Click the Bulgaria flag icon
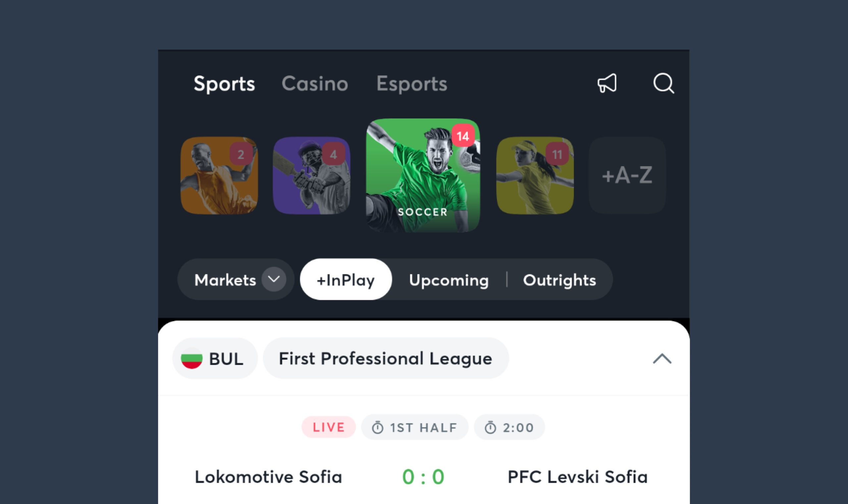The image size is (848, 504). point(192,358)
